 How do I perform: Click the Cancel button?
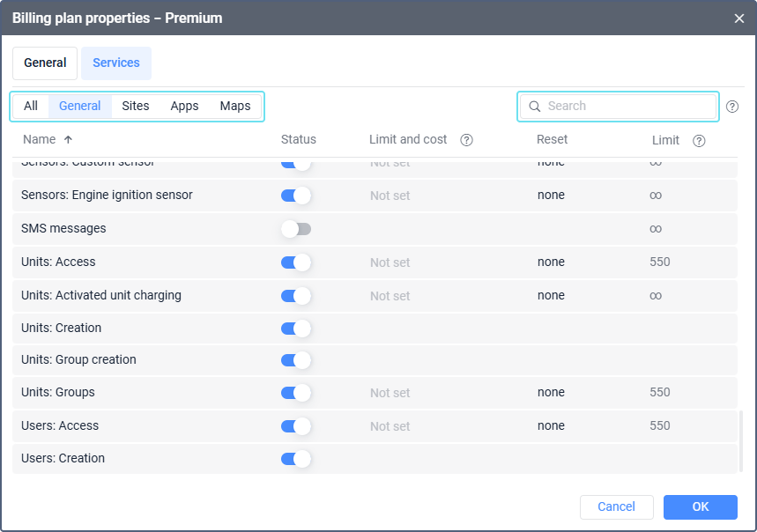click(616, 506)
